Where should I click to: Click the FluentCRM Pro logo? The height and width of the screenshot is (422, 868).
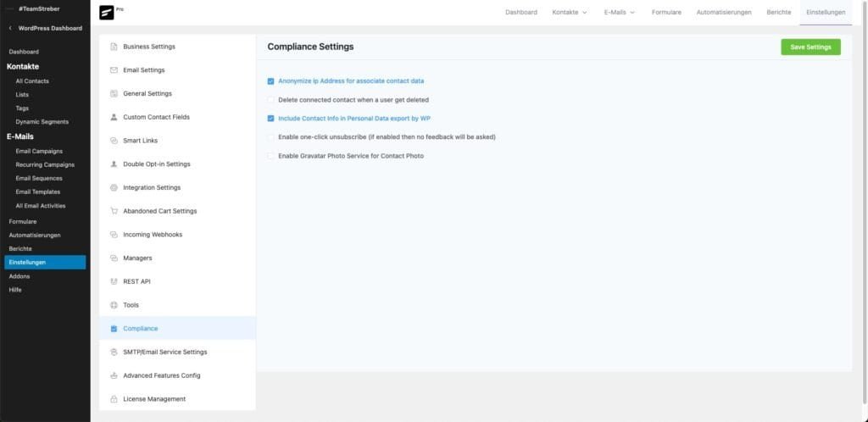[x=106, y=13]
